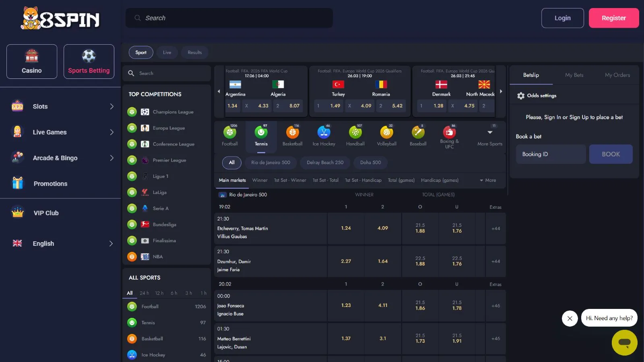Open the Live tab
644x362 pixels.
coord(167,53)
